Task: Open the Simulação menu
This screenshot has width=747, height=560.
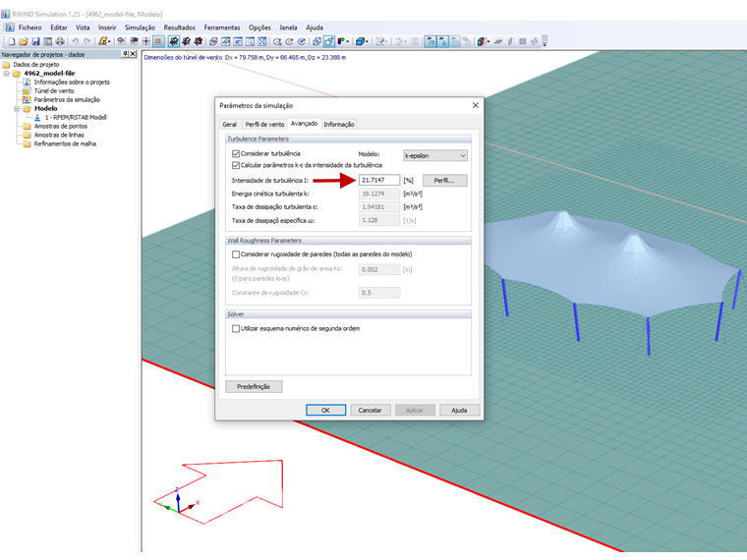Action: (140, 28)
